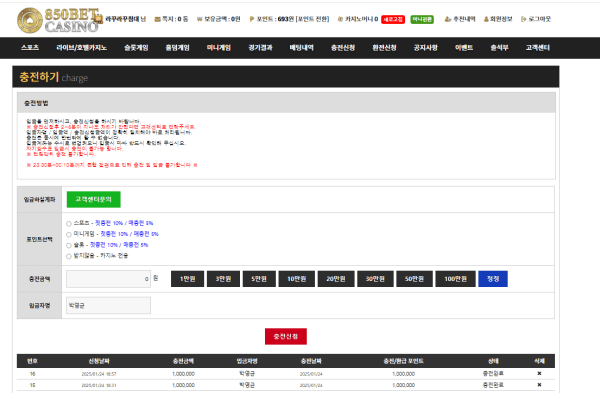The width and height of the screenshot is (600, 393).
Task: Focus the 충전금액 amount input field
Action: (108, 279)
